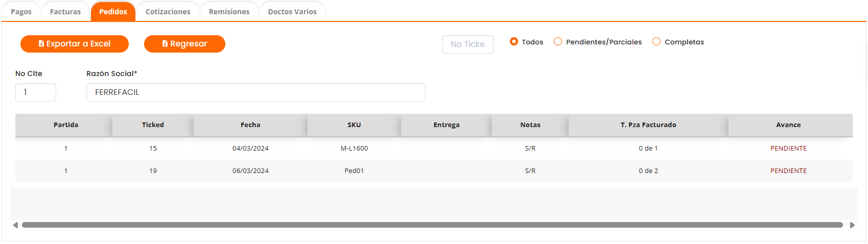Select Pendientes/Parciales filter option
Screen dimensions: 868x244
point(558,42)
